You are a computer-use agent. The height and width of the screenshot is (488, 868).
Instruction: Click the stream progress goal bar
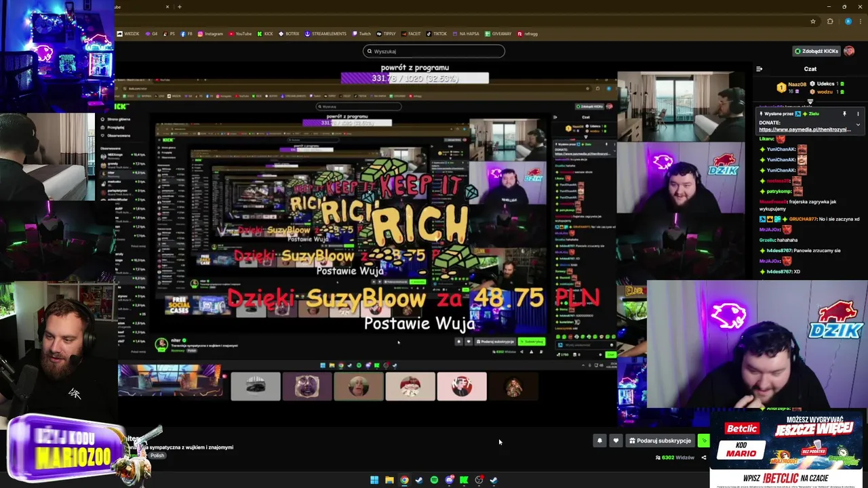click(x=414, y=78)
